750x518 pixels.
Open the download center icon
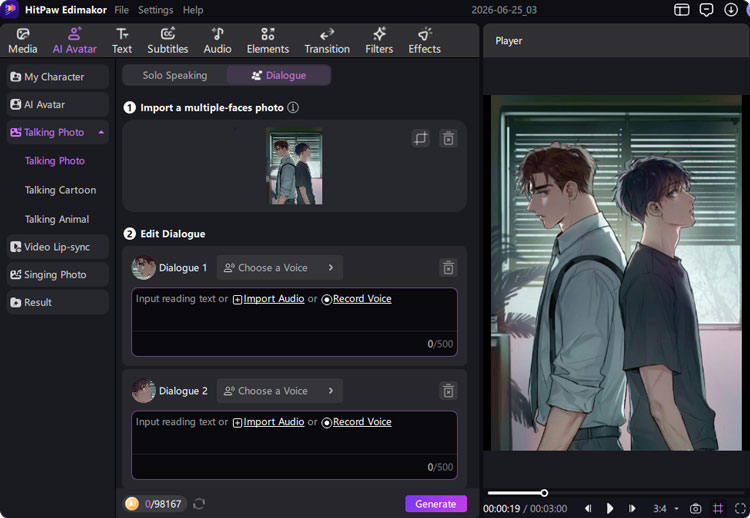[x=731, y=10]
